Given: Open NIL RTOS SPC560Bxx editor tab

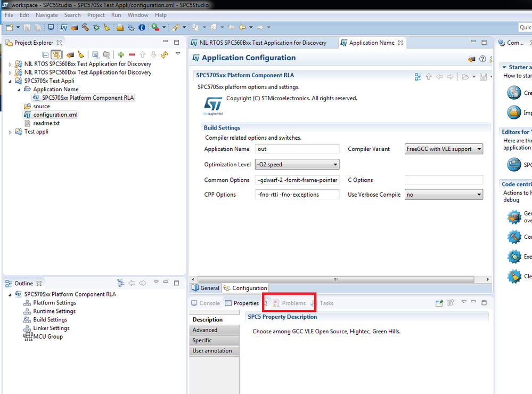Looking at the screenshot, I should (x=258, y=43).
